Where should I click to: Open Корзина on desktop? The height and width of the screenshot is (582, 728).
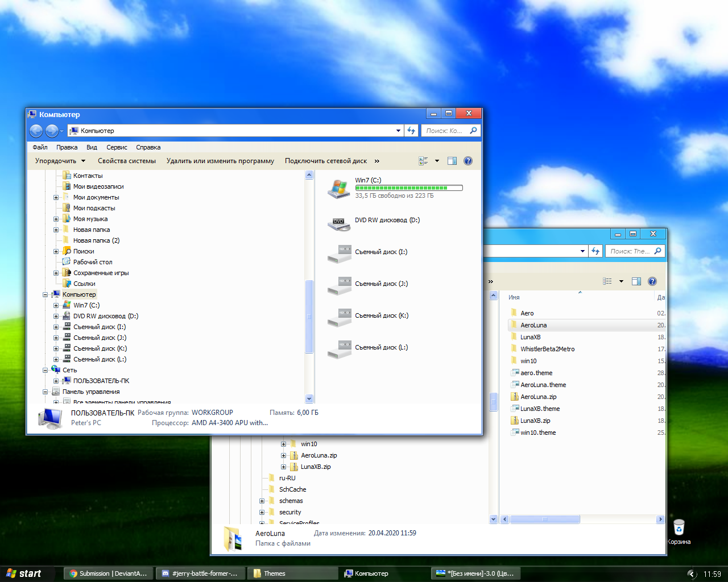(679, 532)
